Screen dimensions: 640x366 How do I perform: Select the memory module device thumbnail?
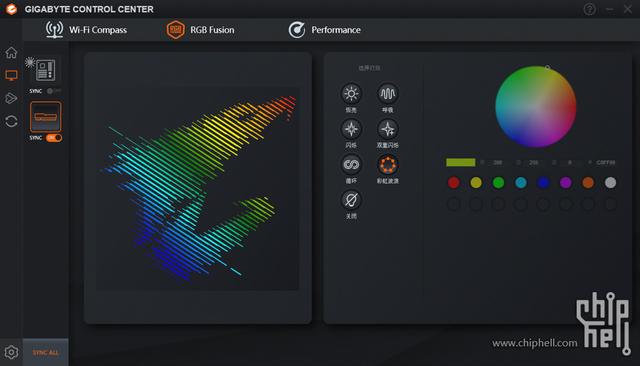45,117
